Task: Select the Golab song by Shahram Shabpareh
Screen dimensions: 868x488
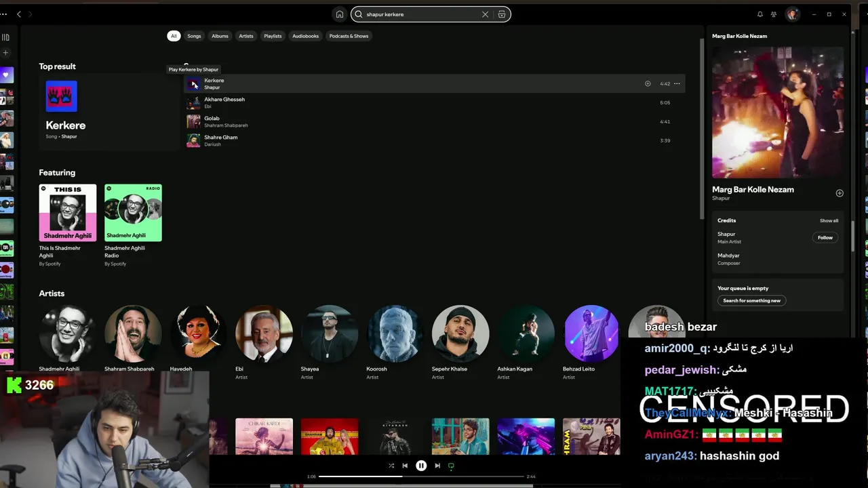Action: pos(434,121)
